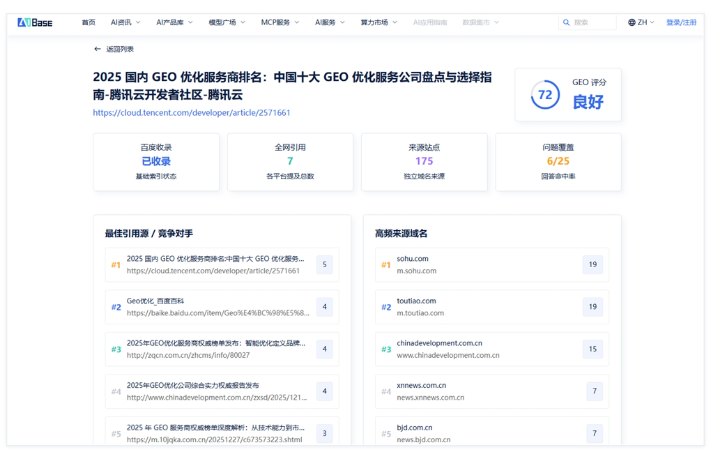Expand the 算力市场 dropdown menu
The image size is (718, 458).
[379, 22]
